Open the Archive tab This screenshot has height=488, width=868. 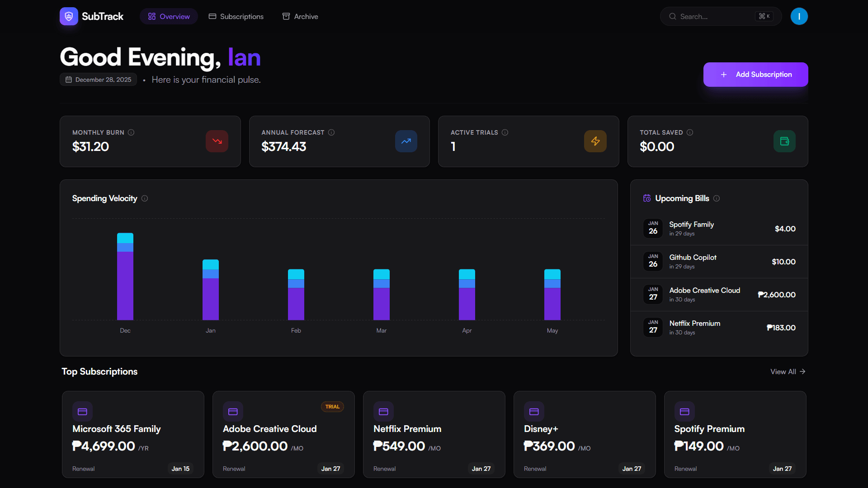click(x=300, y=16)
